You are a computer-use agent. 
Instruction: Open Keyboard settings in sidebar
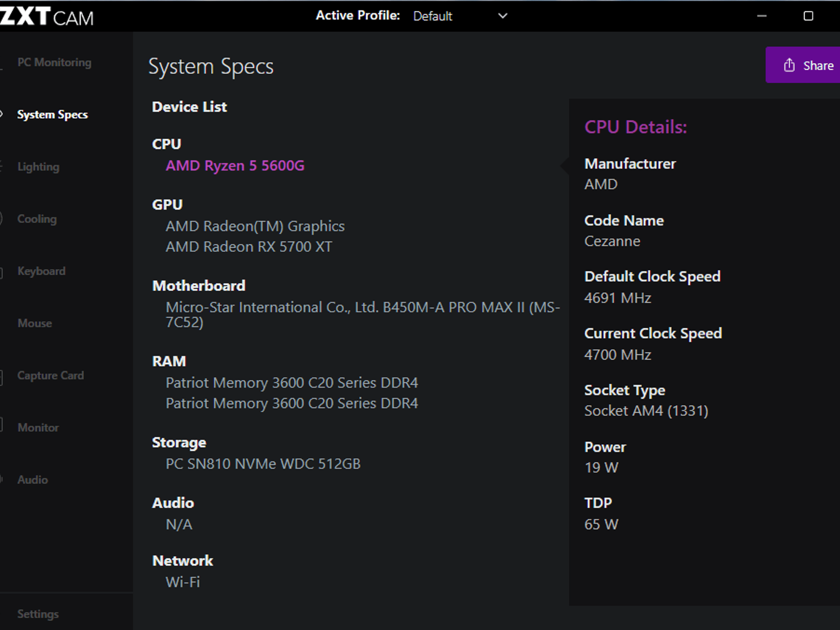[x=41, y=271]
